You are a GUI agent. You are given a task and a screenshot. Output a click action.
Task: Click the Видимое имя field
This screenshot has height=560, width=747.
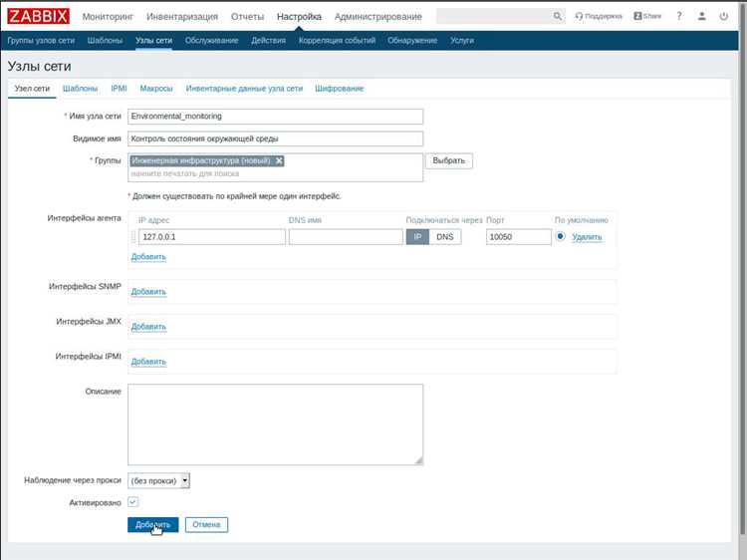pyautogui.click(x=275, y=139)
